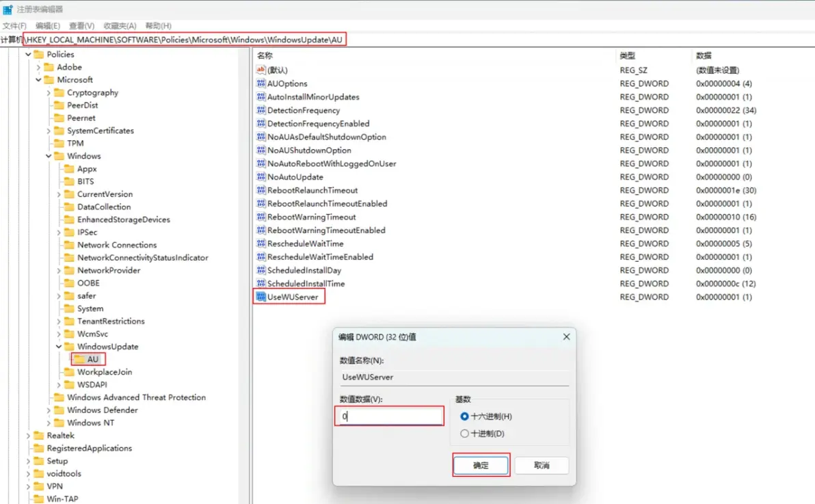Image resolution: width=815 pixels, height=504 pixels.
Task: Click the AutoInstallMinorUpdates value icon
Action: [x=261, y=96]
